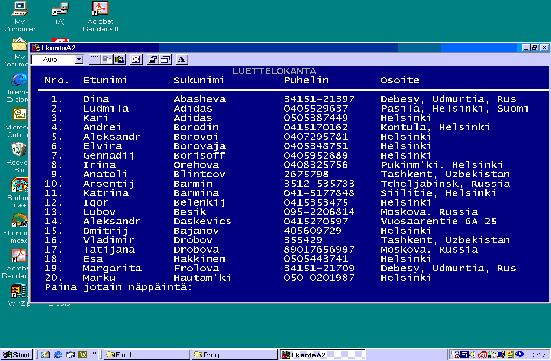This screenshot has height=361, width=551.
Task: Open the network desktop icon
Action: [60, 14]
